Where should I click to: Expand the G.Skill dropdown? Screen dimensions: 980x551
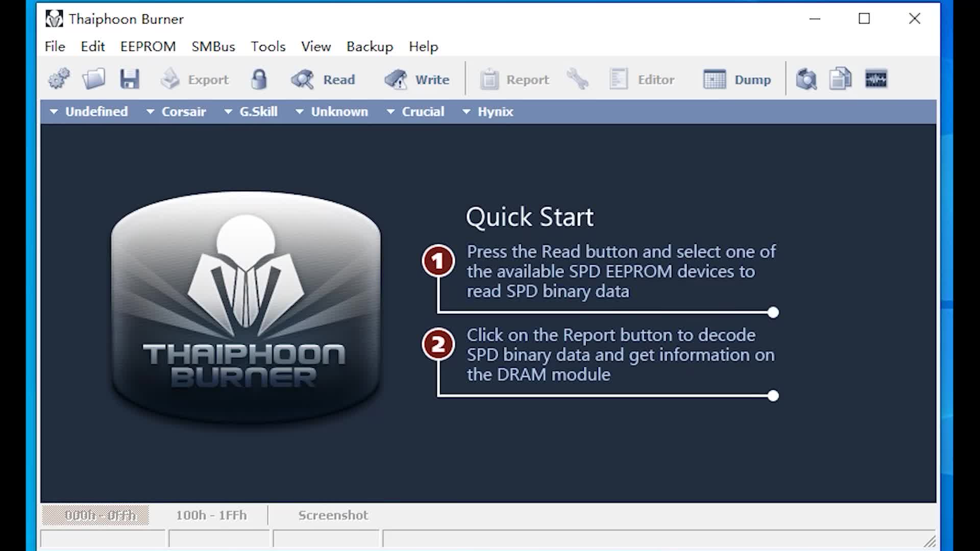[x=251, y=112]
